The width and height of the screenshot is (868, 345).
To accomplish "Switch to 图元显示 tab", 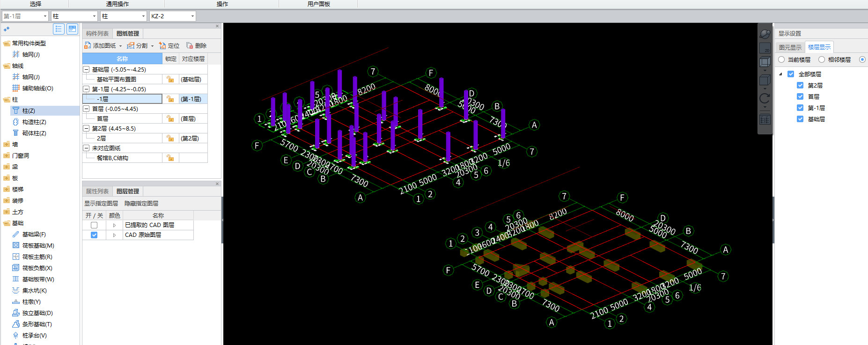I will point(790,47).
